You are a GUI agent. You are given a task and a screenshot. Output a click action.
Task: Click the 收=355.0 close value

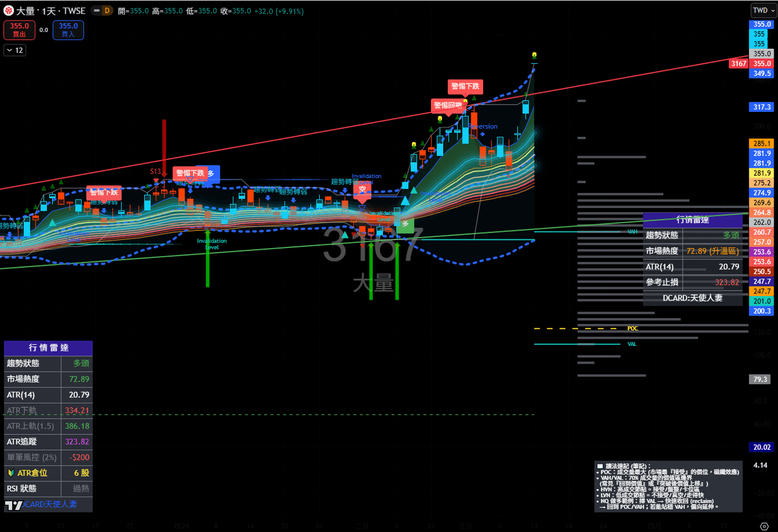tap(236, 11)
